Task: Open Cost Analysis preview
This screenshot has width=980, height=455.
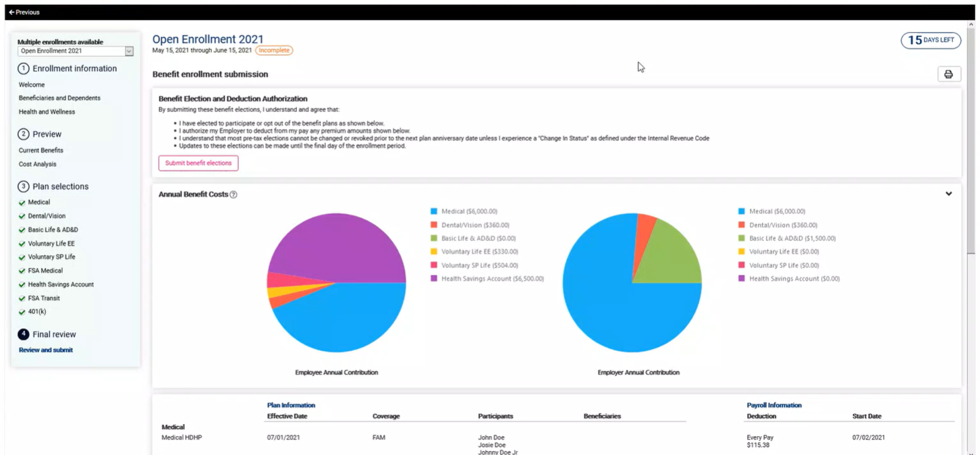Action: click(x=38, y=164)
